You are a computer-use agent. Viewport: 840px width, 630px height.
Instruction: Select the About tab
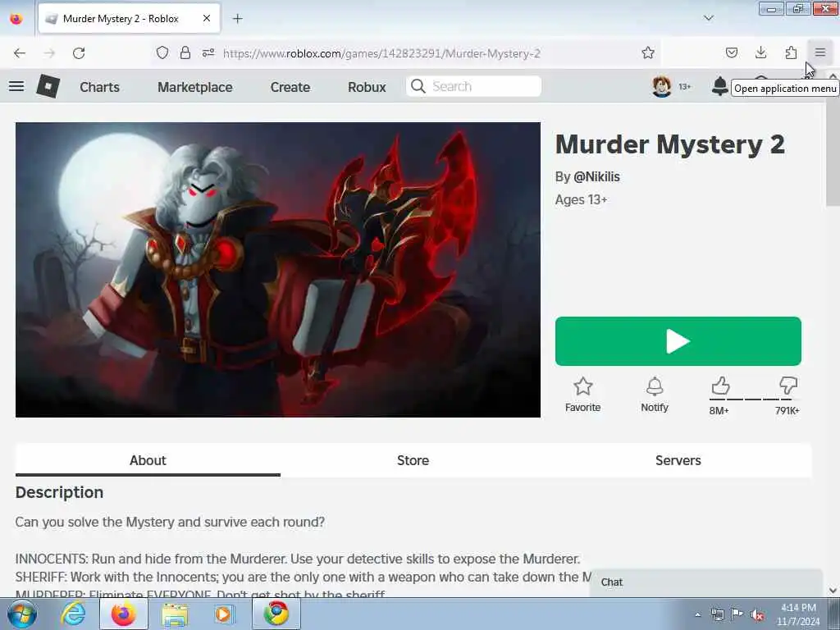click(148, 460)
